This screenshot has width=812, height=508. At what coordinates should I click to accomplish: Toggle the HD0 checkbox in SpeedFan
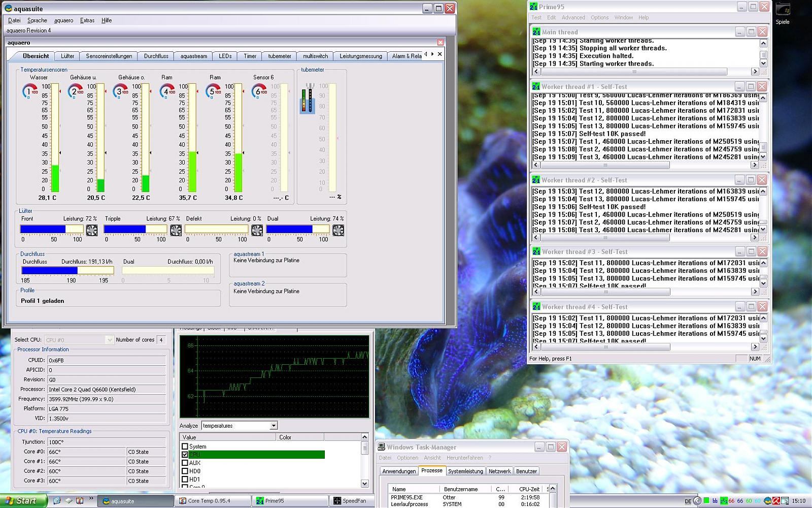click(x=185, y=471)
